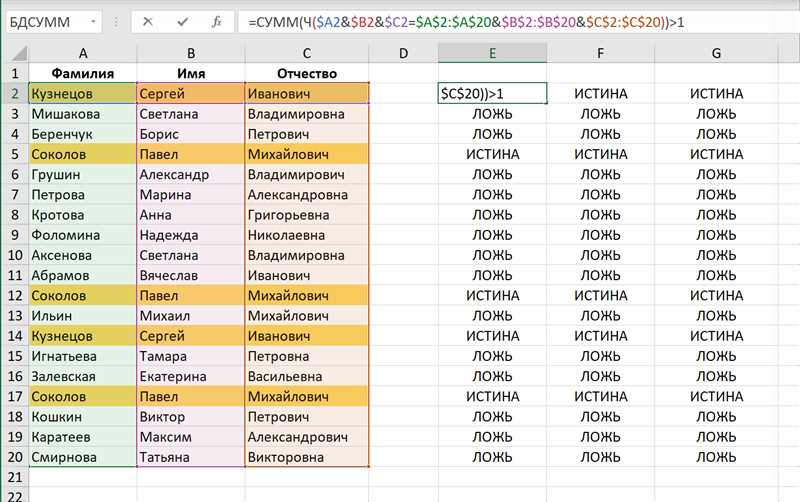Image resolution: width=800 pixels, height=502 pixels.
Task: Select all cells via corner triangle
Action: (19, 53)
